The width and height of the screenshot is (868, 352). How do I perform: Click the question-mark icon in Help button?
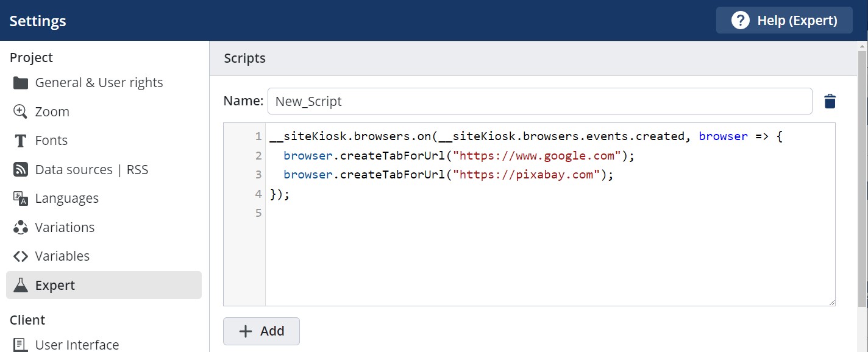739,20
